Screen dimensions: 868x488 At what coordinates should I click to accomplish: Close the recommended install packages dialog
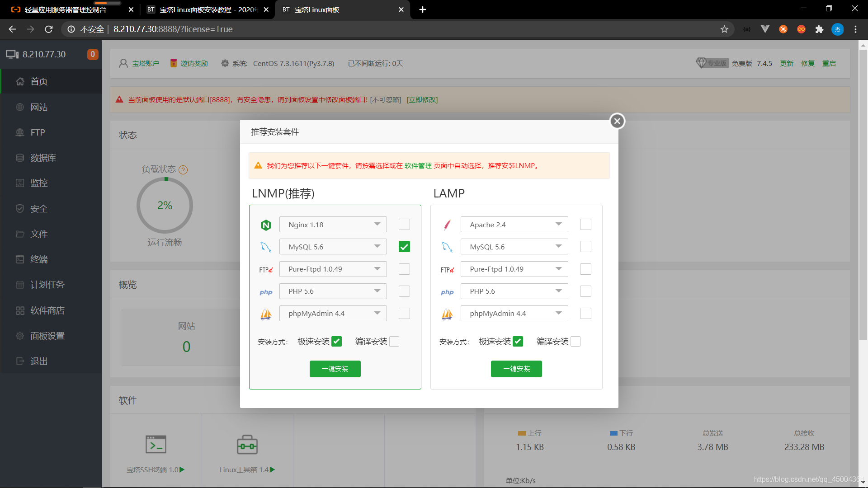tap(617, 121)
